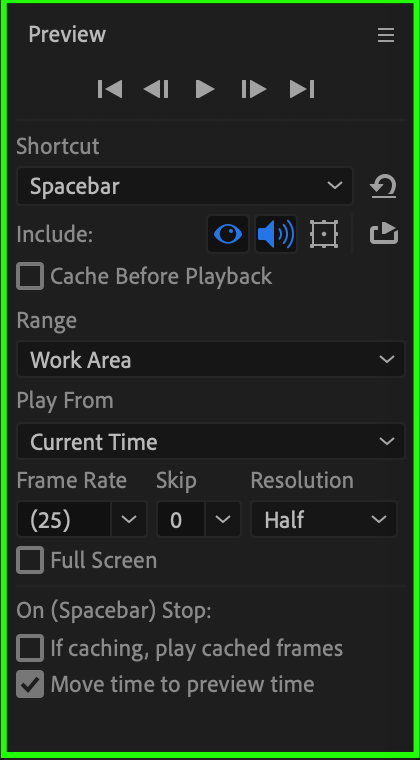Click the reset shortcut arrow icon

[384, 187]
